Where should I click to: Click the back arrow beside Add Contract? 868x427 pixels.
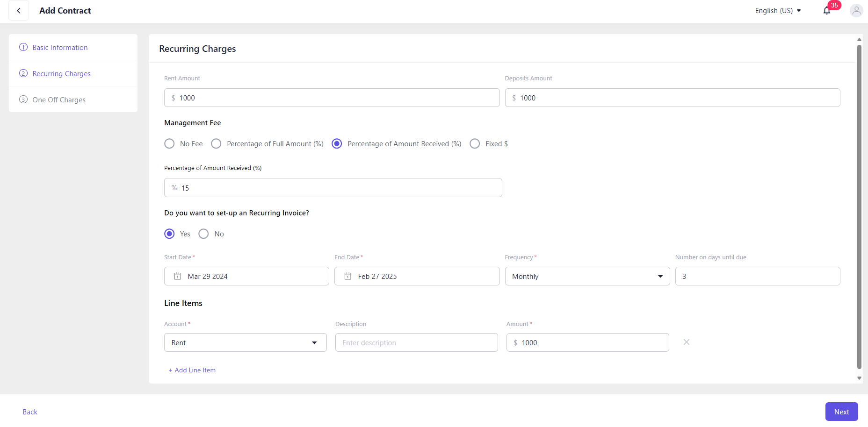click(19, 10)
